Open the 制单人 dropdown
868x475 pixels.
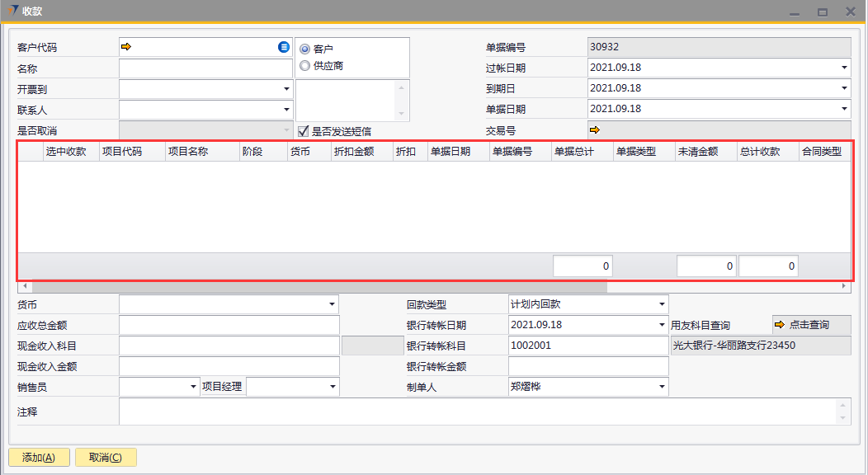click(x=662, y=387)
